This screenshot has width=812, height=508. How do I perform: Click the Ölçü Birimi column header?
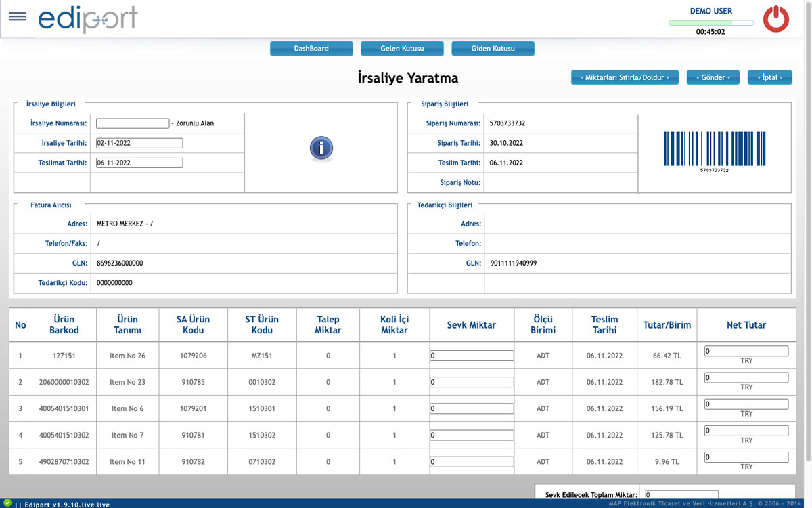click(x=543, y=325)
